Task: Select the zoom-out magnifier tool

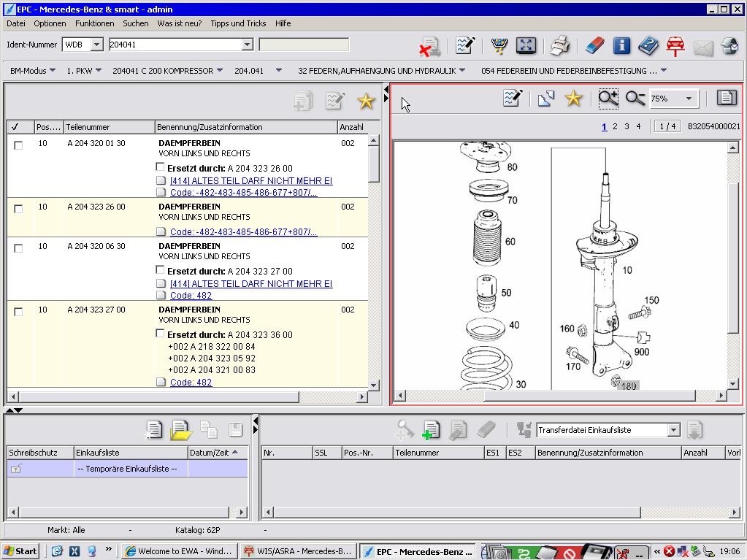Action: pyautogui.click(x=635, y=98)
